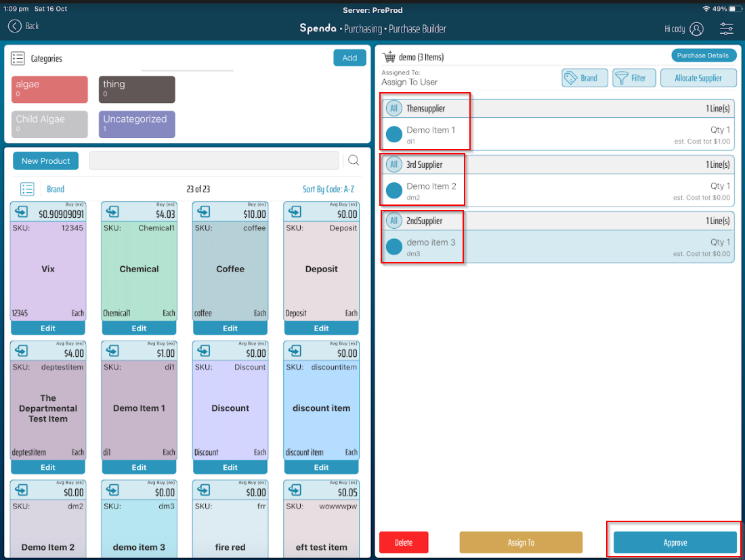
Task: Click the search magnifier icon
Action: click(x=353, y=160)
